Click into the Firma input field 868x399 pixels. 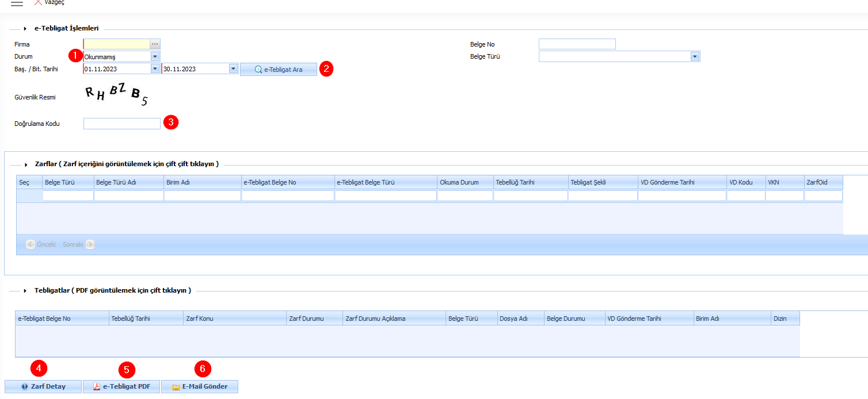116,44
